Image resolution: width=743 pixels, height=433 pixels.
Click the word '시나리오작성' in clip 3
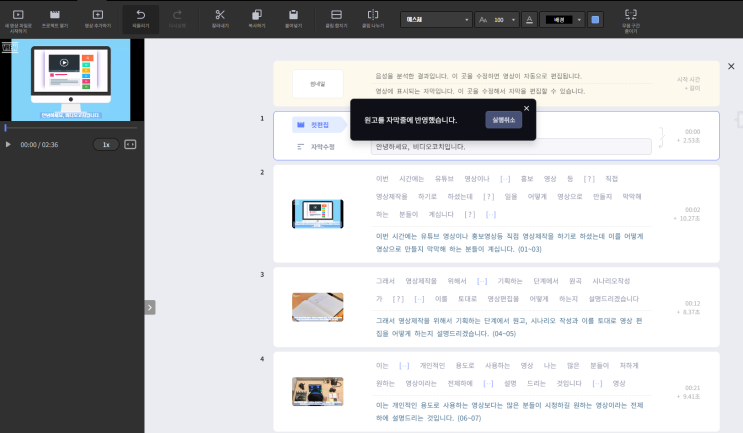(611, 281)
